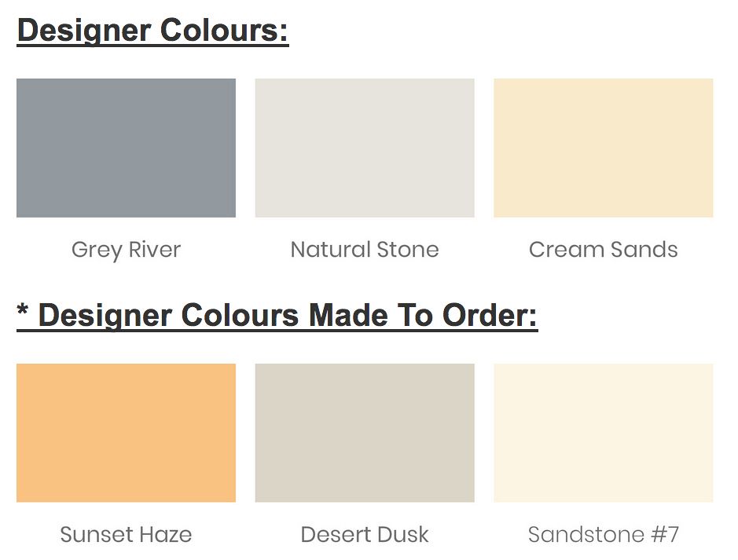Select the orange Sunset Haze swatch

[x=126, y=433]
